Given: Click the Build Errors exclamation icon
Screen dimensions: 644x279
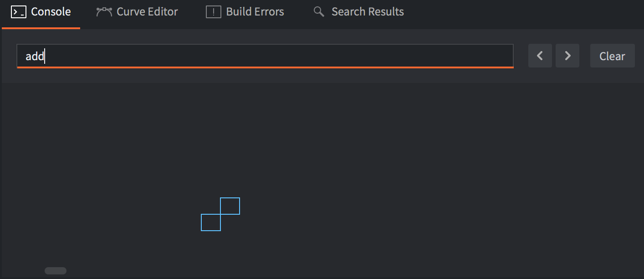Looking at the screenshot, I should (x=214, y=12).
